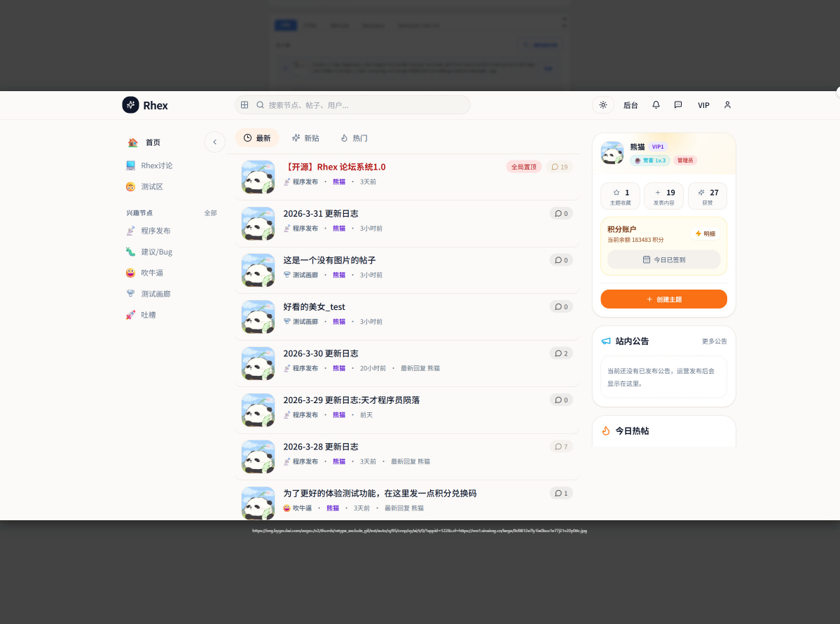Click the 全局置顶 badge on pinned post

(x=523, y=168)
